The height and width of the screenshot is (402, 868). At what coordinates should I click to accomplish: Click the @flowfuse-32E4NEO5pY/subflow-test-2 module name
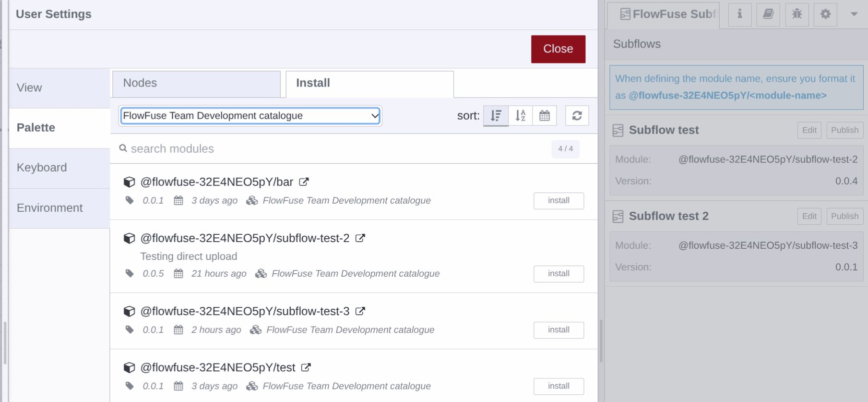click(x=245, y=238)
